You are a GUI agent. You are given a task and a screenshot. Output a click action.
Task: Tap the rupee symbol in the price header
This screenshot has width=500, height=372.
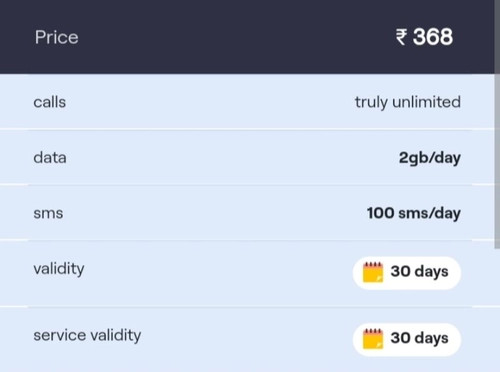[401, 37]
